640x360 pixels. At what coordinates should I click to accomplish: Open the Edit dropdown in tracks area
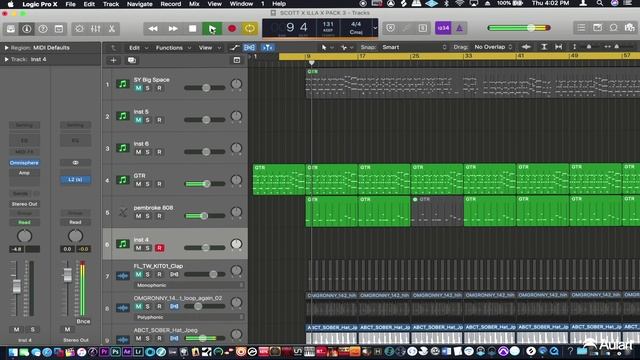(x=138, y=48)
